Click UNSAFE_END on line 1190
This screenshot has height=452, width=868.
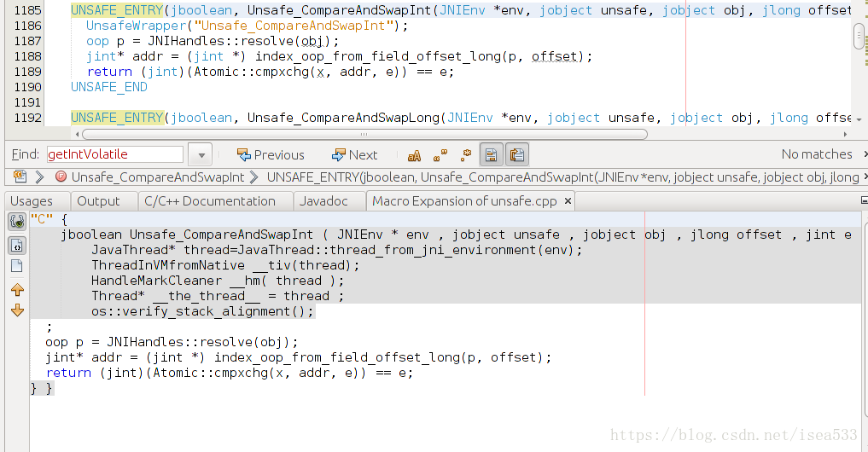tap(109, 87)
